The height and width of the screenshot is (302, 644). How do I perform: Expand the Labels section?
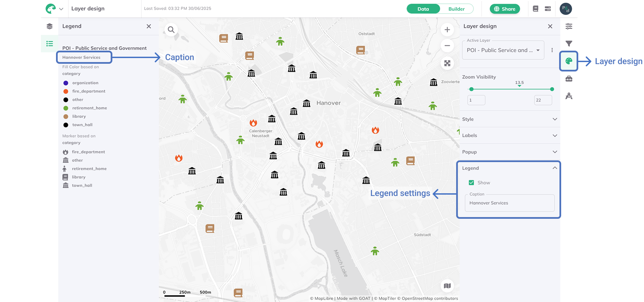pos(509,136)
